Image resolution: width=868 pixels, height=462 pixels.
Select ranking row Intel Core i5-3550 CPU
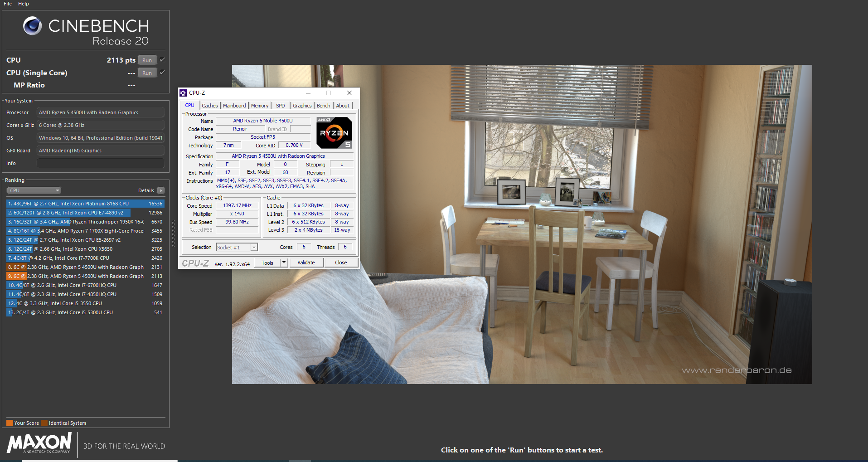coord(85,303)
